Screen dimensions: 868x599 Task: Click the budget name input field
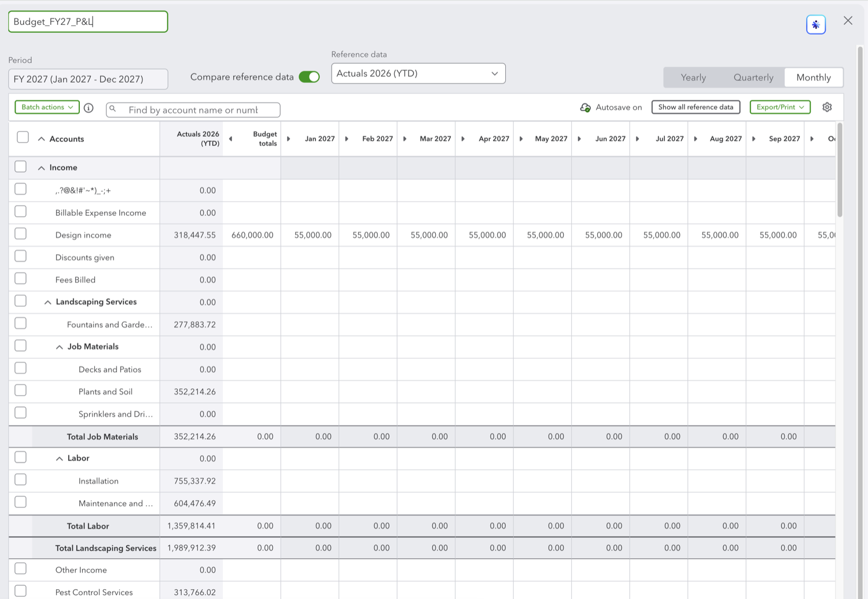88,22
